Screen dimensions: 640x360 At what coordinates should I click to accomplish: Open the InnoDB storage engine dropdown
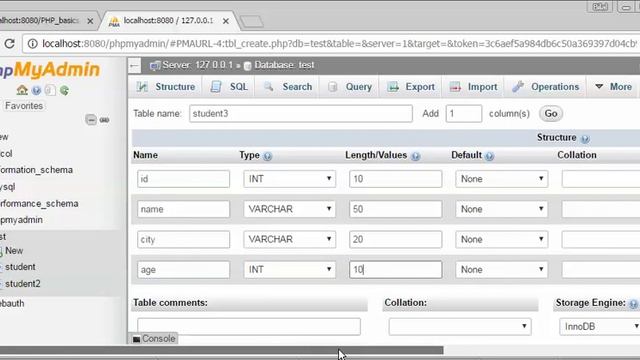[x=600, y=327]
